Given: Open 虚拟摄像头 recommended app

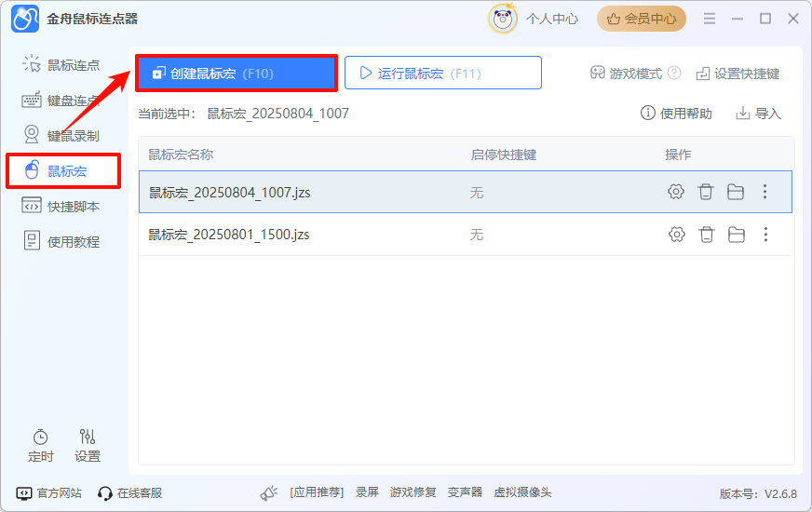Looking at the screenshot, I should coord(522,492).
